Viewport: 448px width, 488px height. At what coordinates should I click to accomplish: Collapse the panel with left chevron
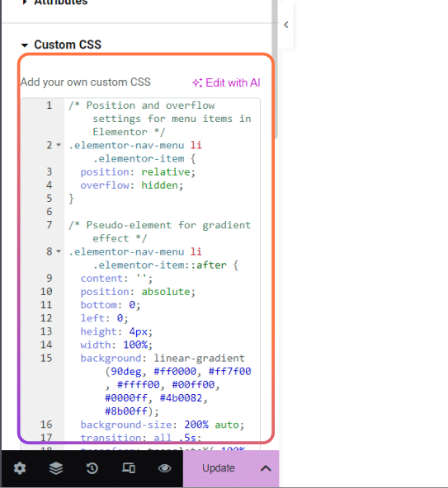pos(286,25)
